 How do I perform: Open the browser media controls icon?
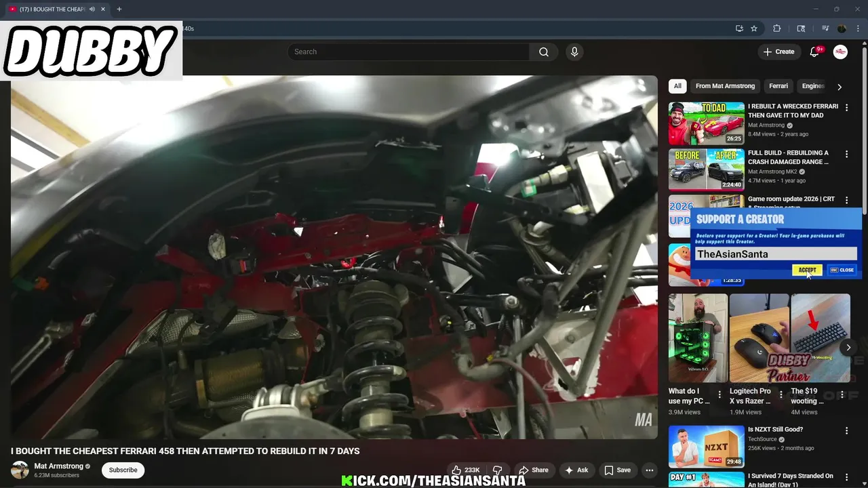coord(825,28)
